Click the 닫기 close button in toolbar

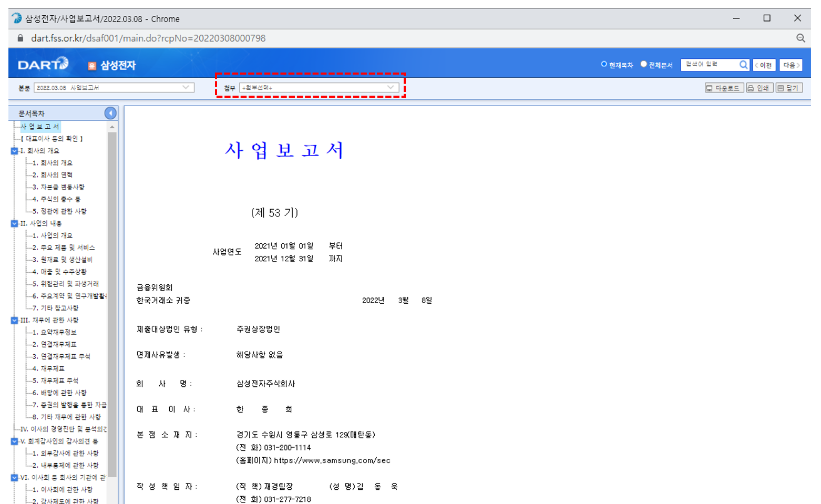(788, 88)
